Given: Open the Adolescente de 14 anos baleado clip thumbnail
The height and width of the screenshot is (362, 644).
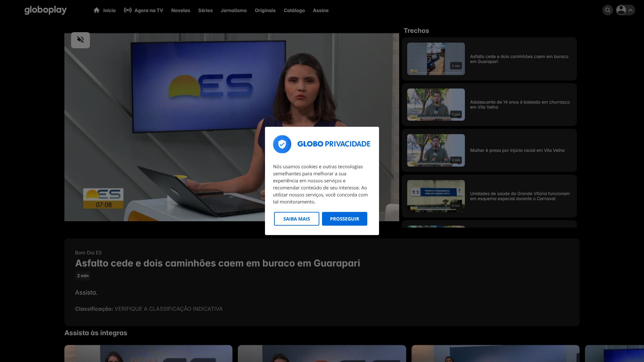Looking at the screenshot, I should coord(436,105).
